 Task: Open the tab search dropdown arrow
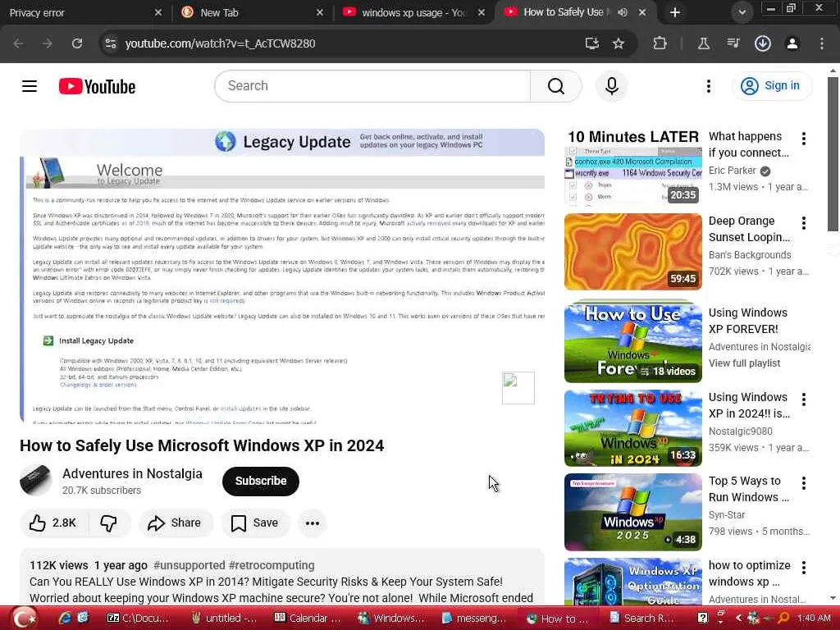(x=742, y=12)
